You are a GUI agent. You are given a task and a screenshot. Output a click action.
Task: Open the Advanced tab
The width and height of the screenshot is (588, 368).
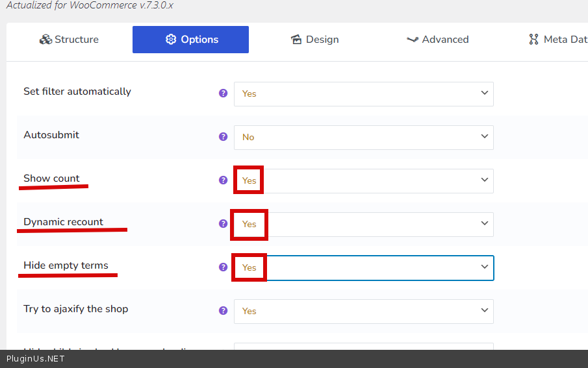[437, 40]
